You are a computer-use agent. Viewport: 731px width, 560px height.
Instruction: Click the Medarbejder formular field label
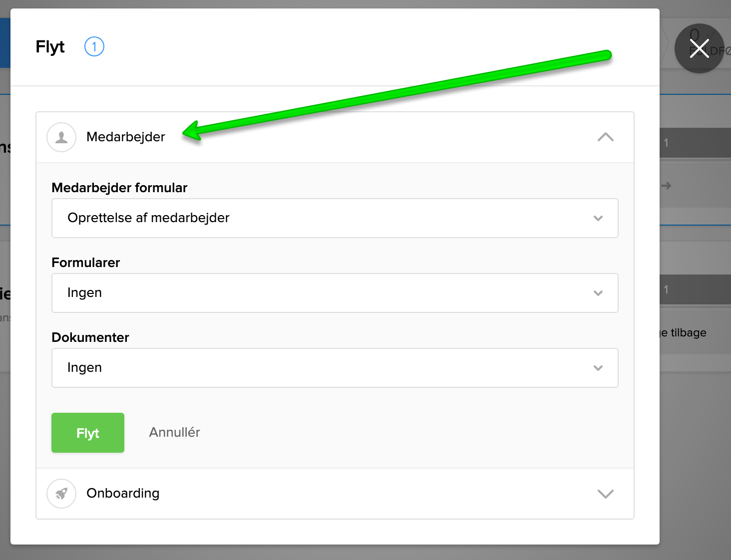pyautogui.click(x=119, y=188)
